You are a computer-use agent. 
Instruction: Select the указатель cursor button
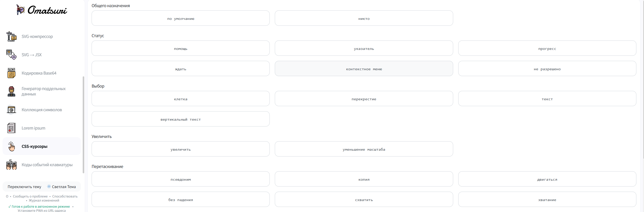(364, 48)
